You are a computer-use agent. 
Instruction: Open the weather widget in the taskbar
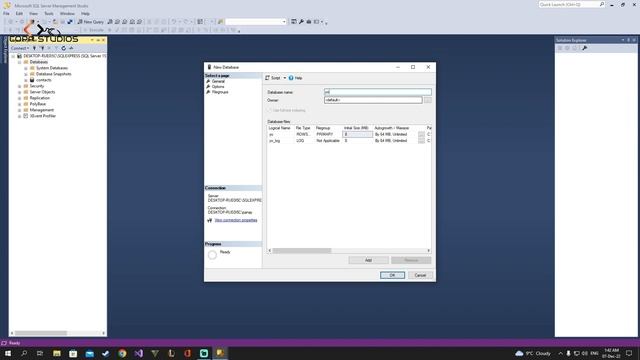[533, 353]
